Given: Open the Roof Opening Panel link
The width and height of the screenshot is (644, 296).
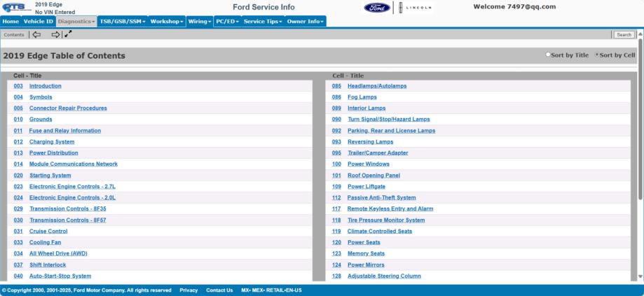Looking at the screenshot, I should pos(374,176).
